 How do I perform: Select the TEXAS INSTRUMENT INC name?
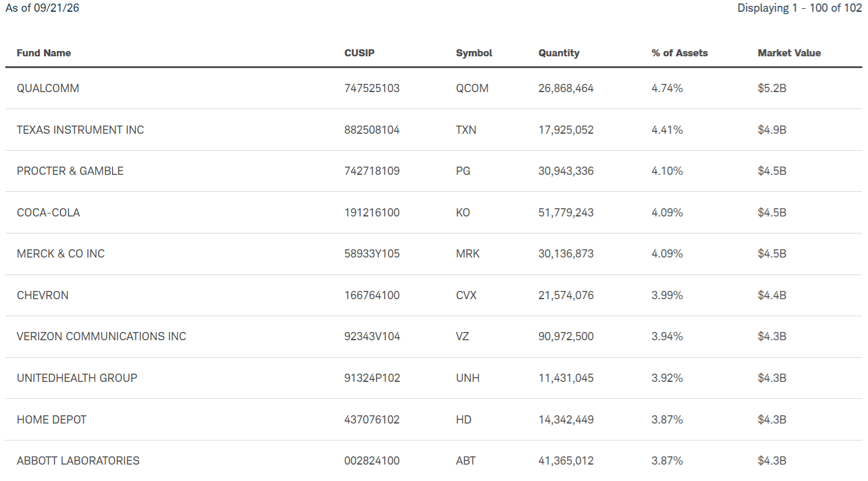[80, 130]
